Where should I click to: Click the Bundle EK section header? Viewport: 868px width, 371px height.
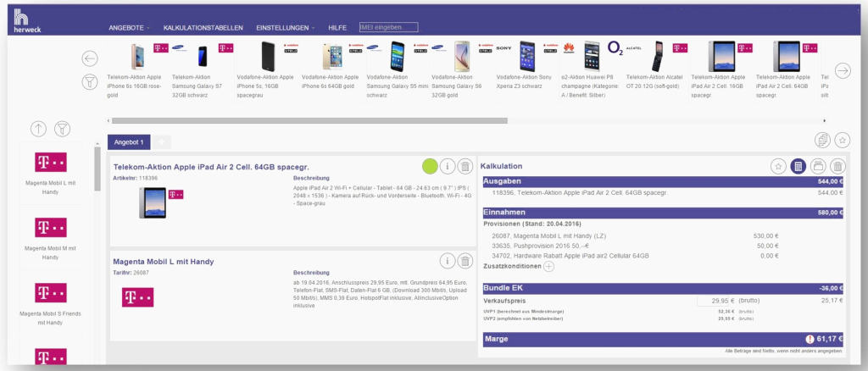[x=663, y=288]
